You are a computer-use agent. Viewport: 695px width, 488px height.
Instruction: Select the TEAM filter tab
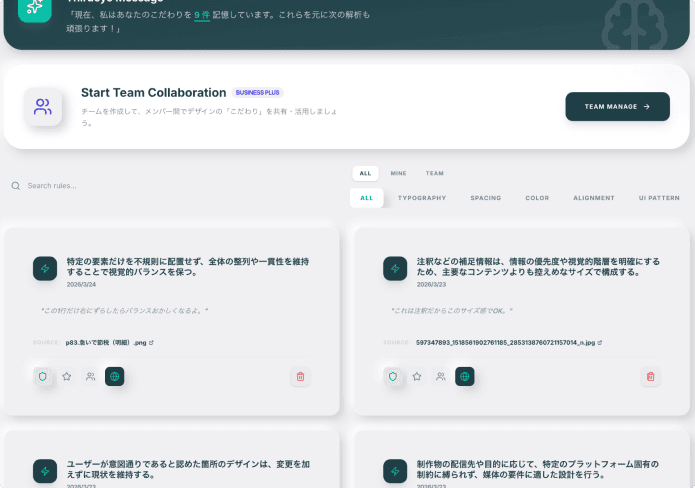[x=434, y=173]
